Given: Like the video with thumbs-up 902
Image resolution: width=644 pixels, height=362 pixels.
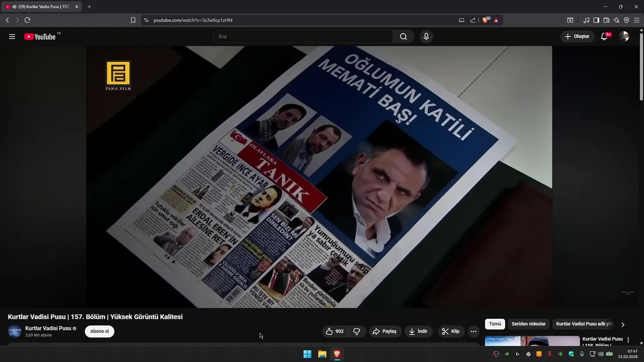Looking at the screenshot, I should (x=335, y=331).
